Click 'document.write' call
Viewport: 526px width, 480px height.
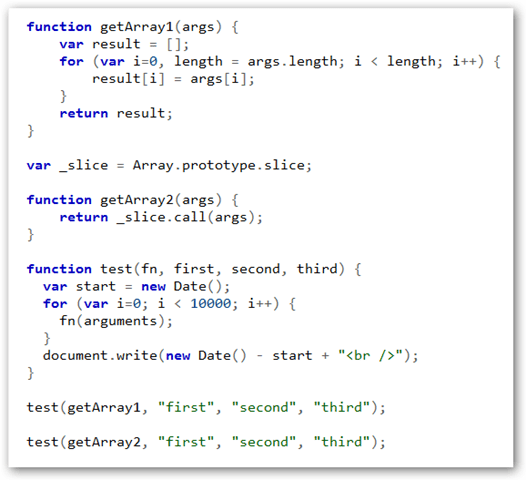pos(100,356)
